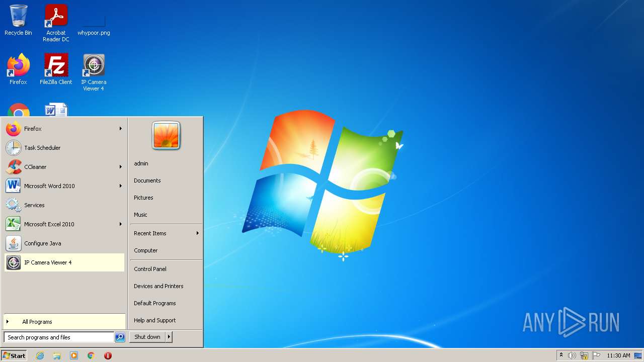Open Default Programs

point(166,303)
